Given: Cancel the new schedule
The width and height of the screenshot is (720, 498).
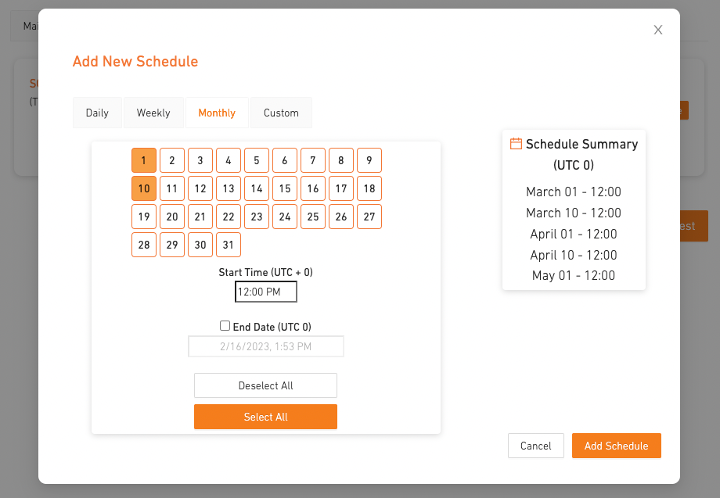Looking at the screenshot, I should (536, 446).
